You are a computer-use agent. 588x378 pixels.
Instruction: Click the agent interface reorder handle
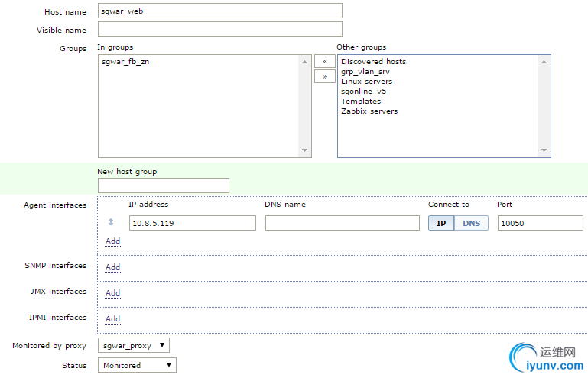pos(111,222)
